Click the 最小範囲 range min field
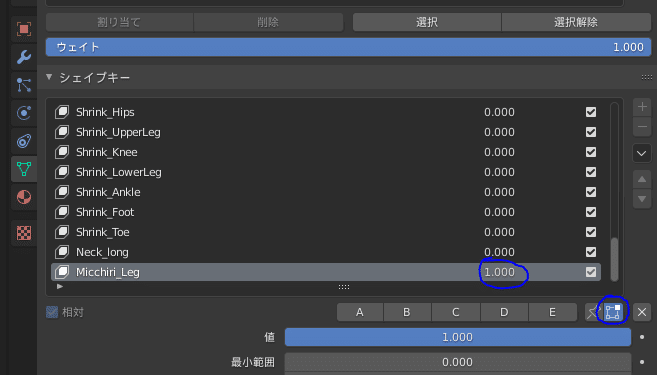657x375 pixels. click(x=458, y=362)
